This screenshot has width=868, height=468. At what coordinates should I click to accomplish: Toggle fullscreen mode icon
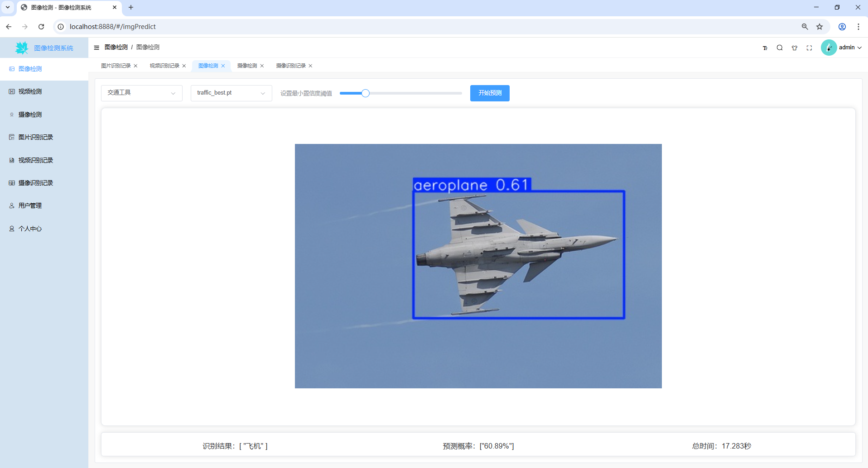tap(809, 48)
